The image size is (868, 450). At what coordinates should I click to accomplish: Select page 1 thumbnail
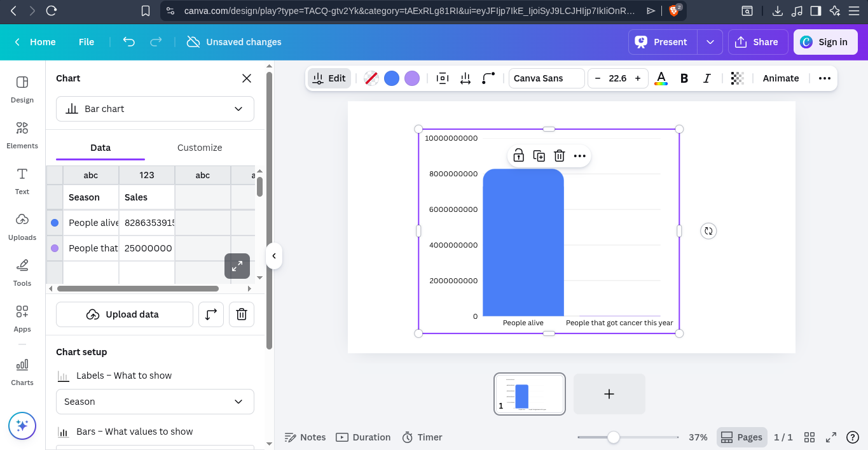click(x=530, y=394)
